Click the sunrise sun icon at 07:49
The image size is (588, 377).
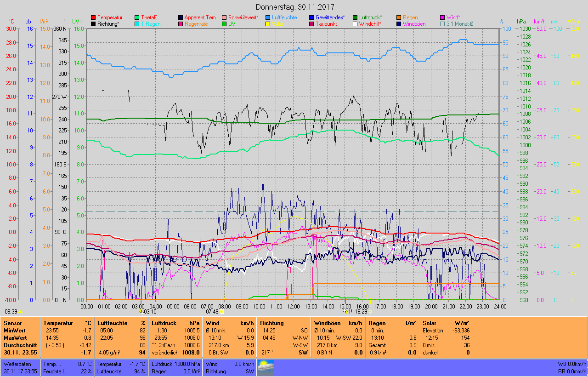click(222, 311)
